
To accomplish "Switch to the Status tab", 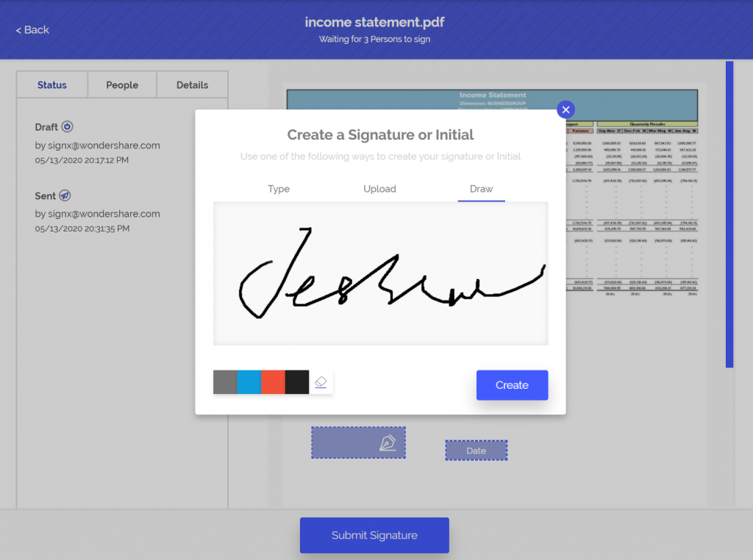I will tap(51, 85).
